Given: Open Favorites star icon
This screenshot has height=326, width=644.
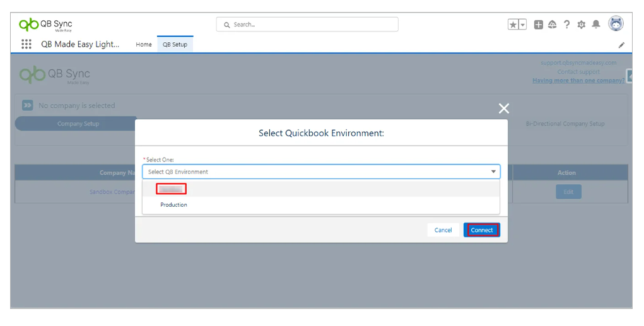Looking at the screenshot, I should pos(513,25).
